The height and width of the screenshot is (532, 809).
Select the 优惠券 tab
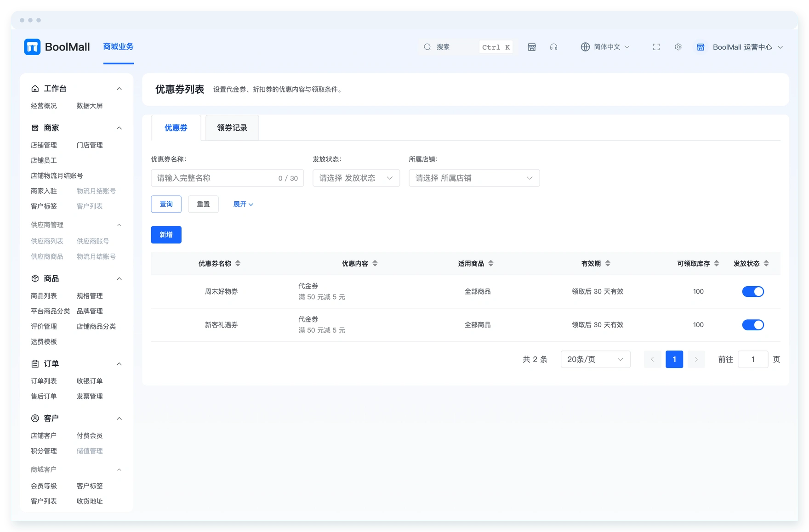[176, 128]
